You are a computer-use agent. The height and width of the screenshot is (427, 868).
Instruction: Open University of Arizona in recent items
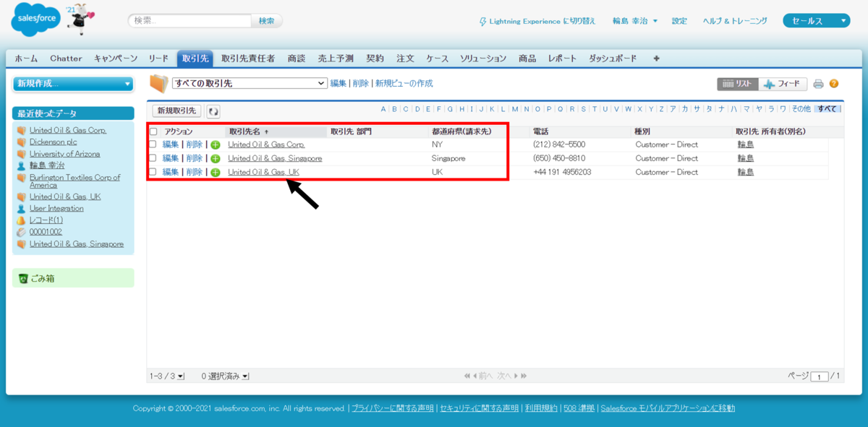[65, 154]
